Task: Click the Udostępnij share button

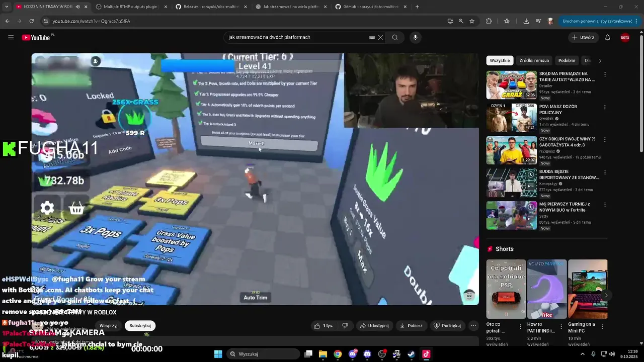Action: click(374, 326)
